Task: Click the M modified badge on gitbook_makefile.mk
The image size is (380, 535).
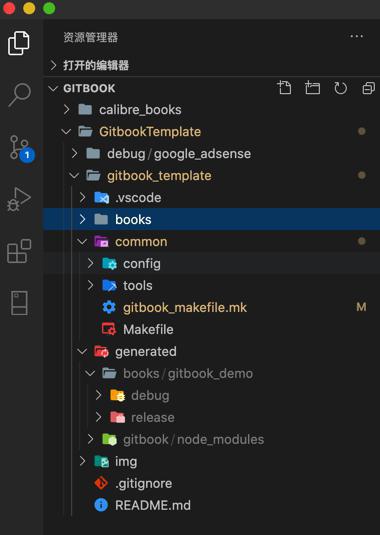Action: [x=361, y=307]
